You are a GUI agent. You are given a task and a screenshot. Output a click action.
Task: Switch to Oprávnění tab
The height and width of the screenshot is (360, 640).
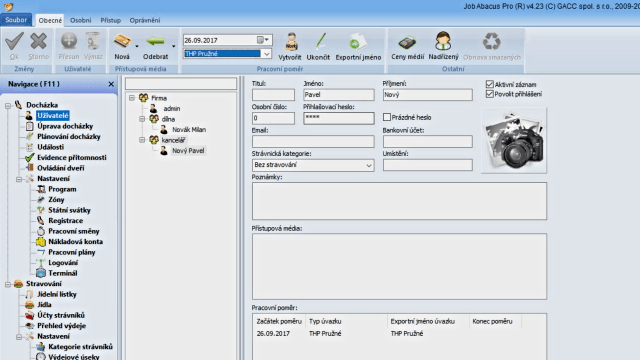145,20
